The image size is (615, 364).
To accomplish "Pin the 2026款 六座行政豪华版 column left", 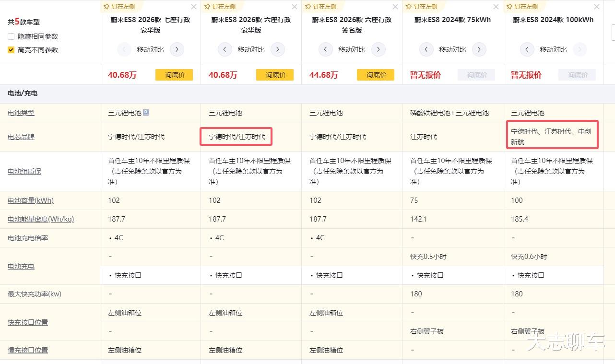I will 221,7.
